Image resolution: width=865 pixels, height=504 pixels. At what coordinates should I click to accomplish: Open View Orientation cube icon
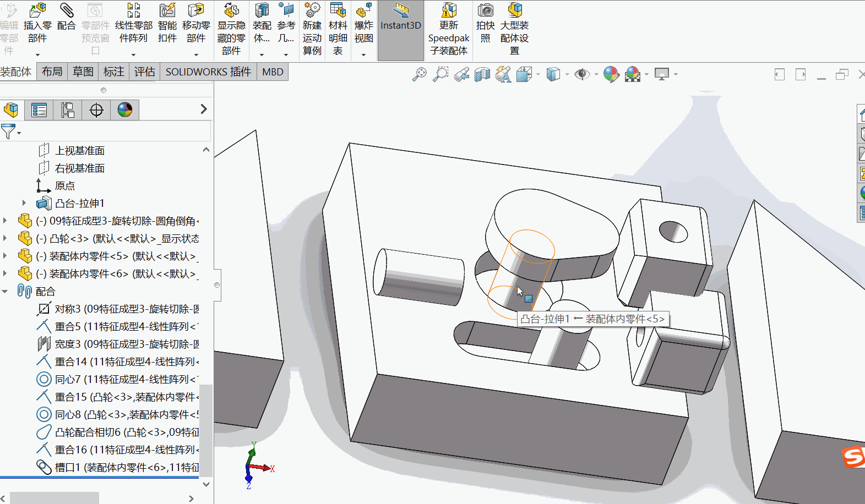[524, 74]
